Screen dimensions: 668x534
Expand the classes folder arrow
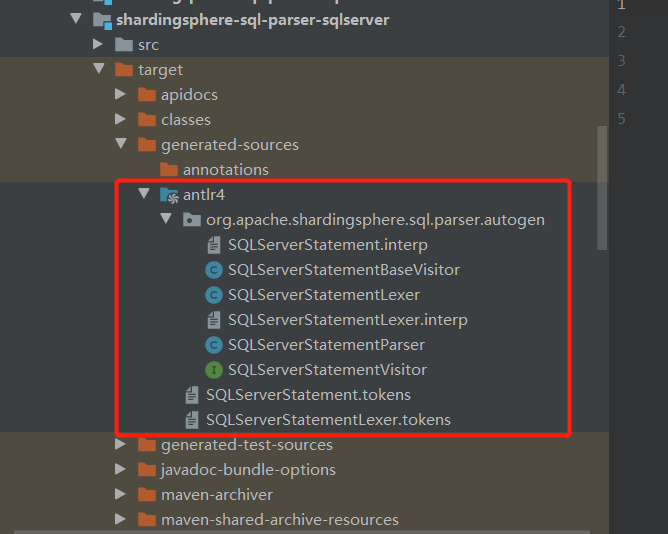click(121, 119)
